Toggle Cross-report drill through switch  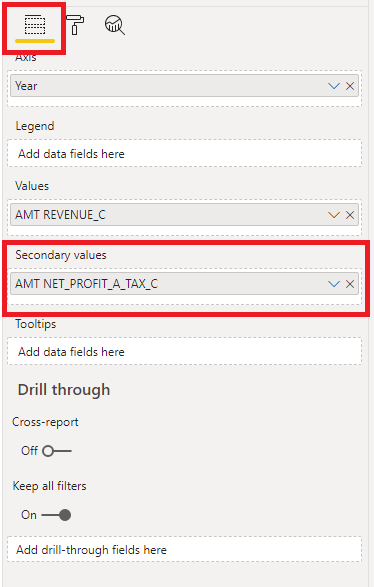57,451
